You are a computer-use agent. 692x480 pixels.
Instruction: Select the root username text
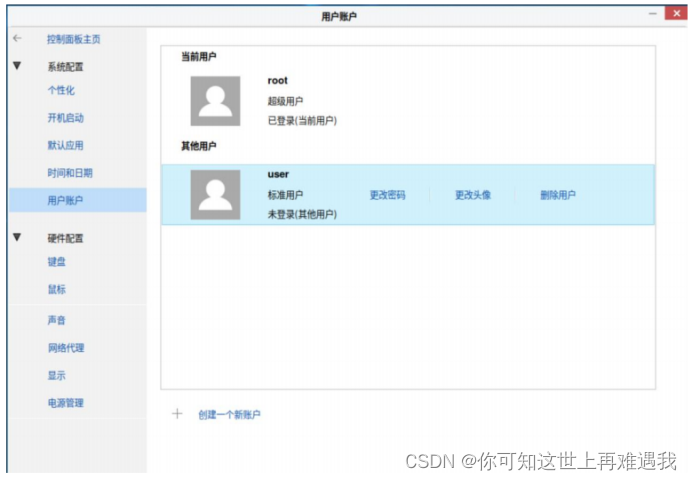[278, 81]
